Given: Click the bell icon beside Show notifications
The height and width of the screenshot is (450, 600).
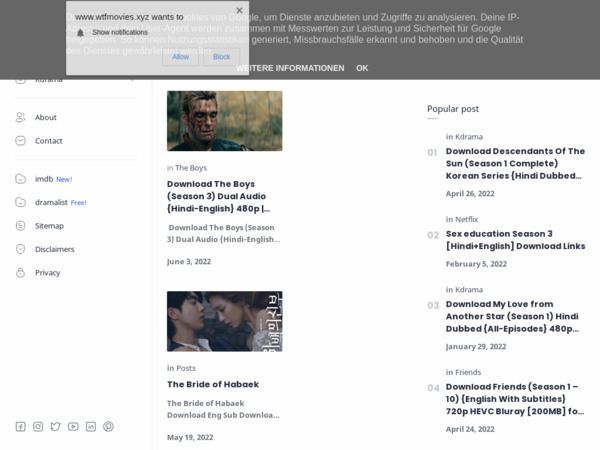Looking at the screenshot, I should click(x=80, y=33).
